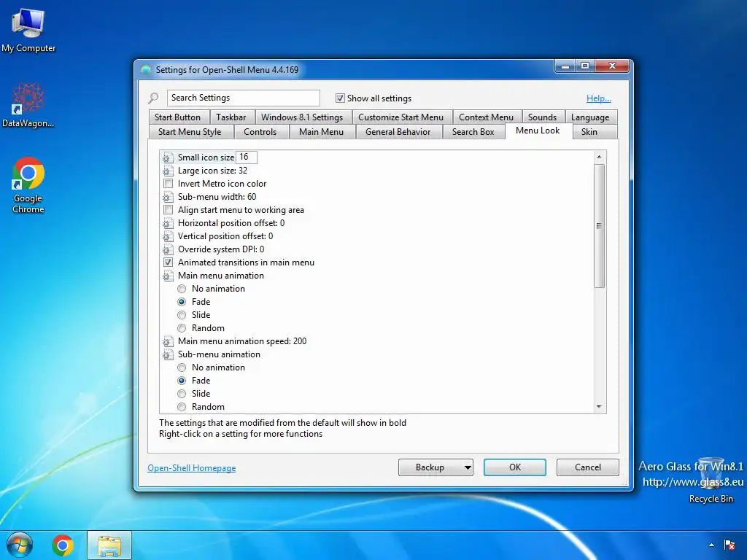The image size is (747, 560).
Task: Show hidden tray icons arrow
Action: 711,545
